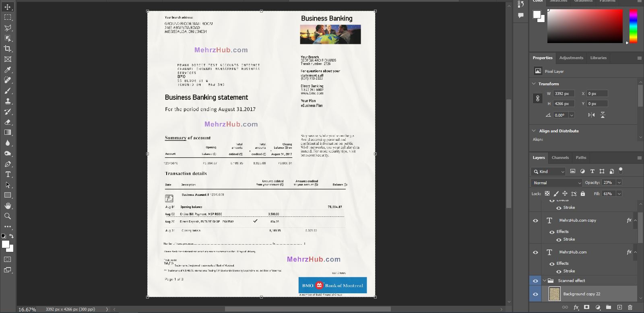The height and width of the screenshot is (313, 644).
Task: Toggle Effects visibility on MehrzHub.com copy
Action: [x=552, y=232]
